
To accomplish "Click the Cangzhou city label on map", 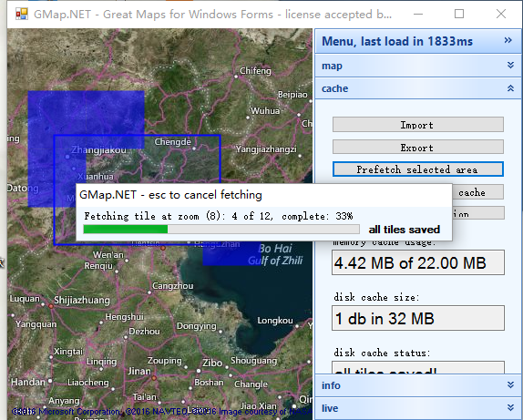I will click(172, 286).
